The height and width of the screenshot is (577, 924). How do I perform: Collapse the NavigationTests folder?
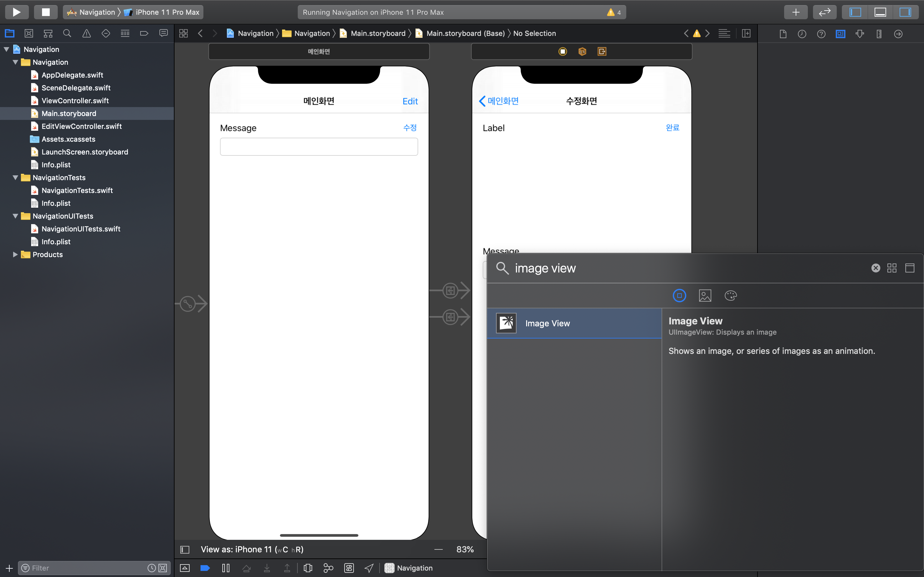pyautogui.click(x=15, y=178)
